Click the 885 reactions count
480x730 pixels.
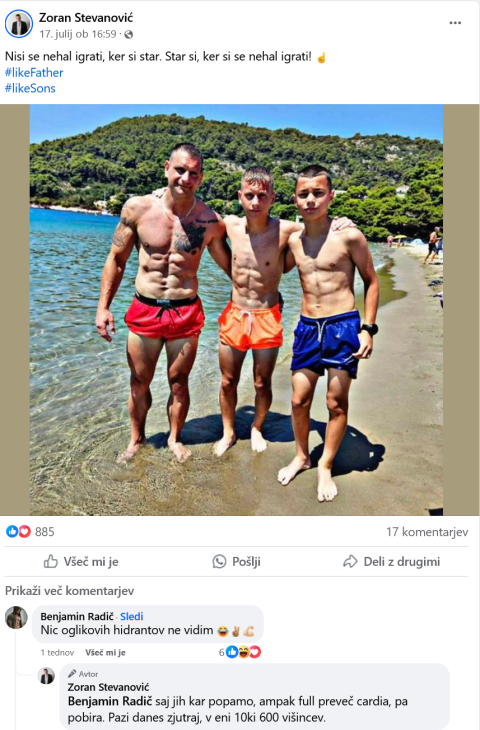45,532
